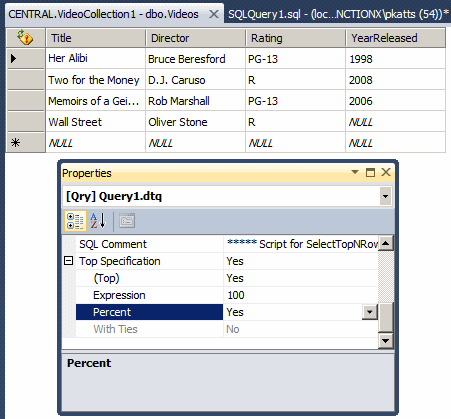Select the (Top) property row
This screenshot has width=451, height=419.
point(227,278)
